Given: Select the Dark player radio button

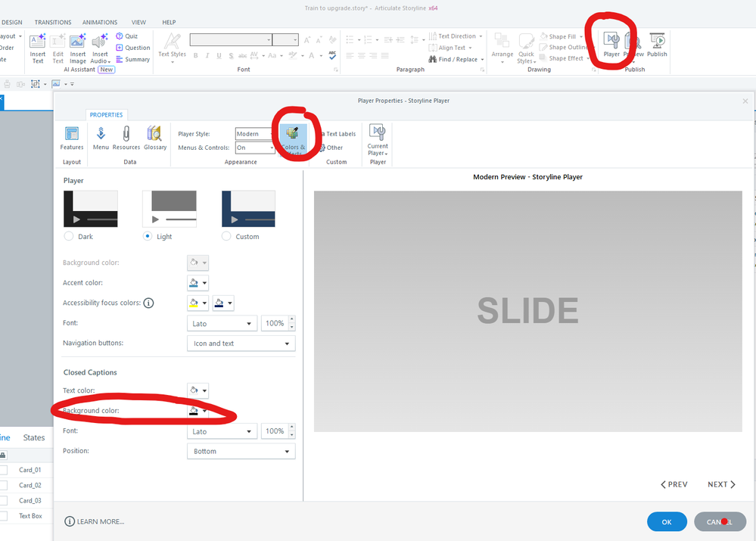Looking at the screenshot, I should click(70, 237).
